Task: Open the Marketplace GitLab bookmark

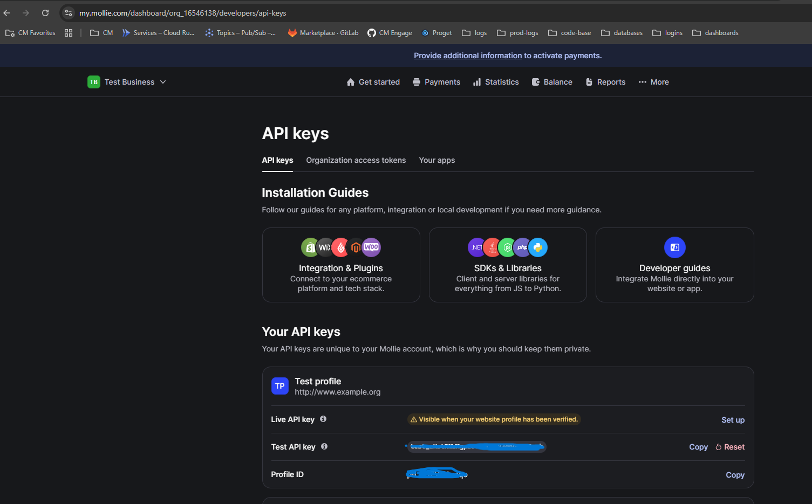Action: pos(323,33)
